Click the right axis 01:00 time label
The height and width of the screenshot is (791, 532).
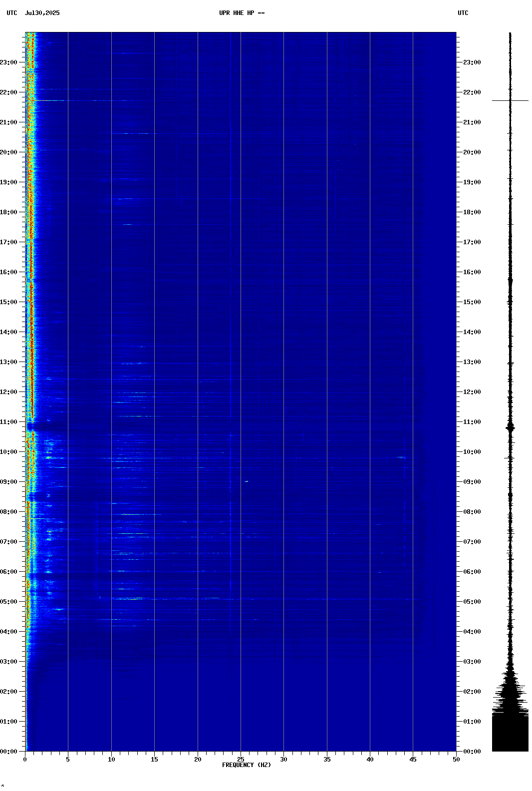(x=472, y=722)
